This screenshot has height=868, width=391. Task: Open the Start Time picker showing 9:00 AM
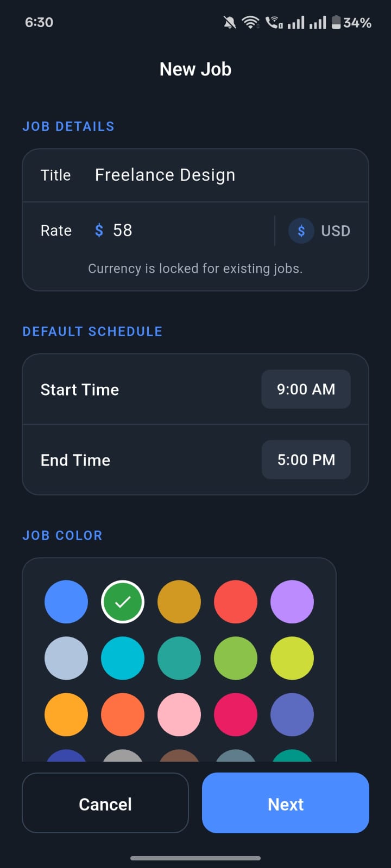[306, 390]
